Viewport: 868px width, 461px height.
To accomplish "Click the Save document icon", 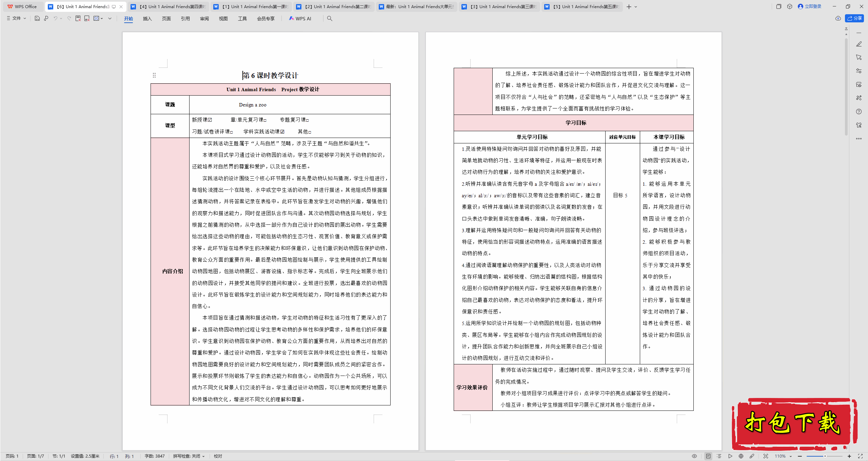I will tap(37, 18).
